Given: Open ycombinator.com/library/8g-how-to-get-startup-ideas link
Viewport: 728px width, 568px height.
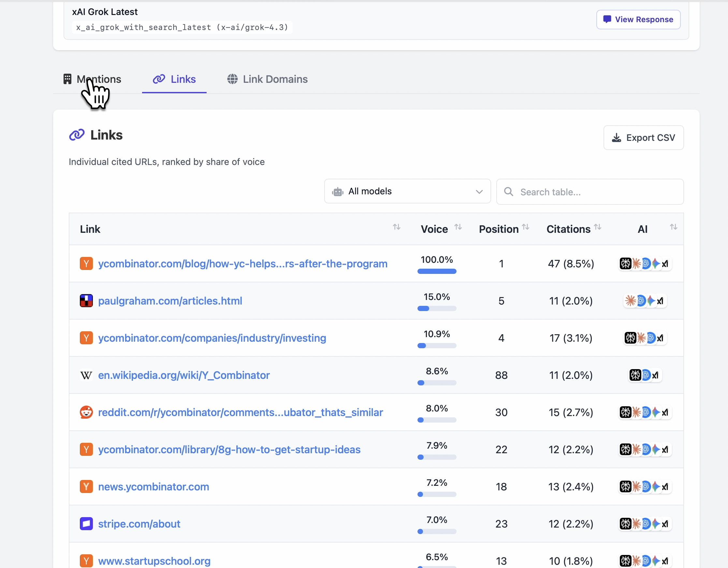Looking at the screenshot, I should point(229,450).
